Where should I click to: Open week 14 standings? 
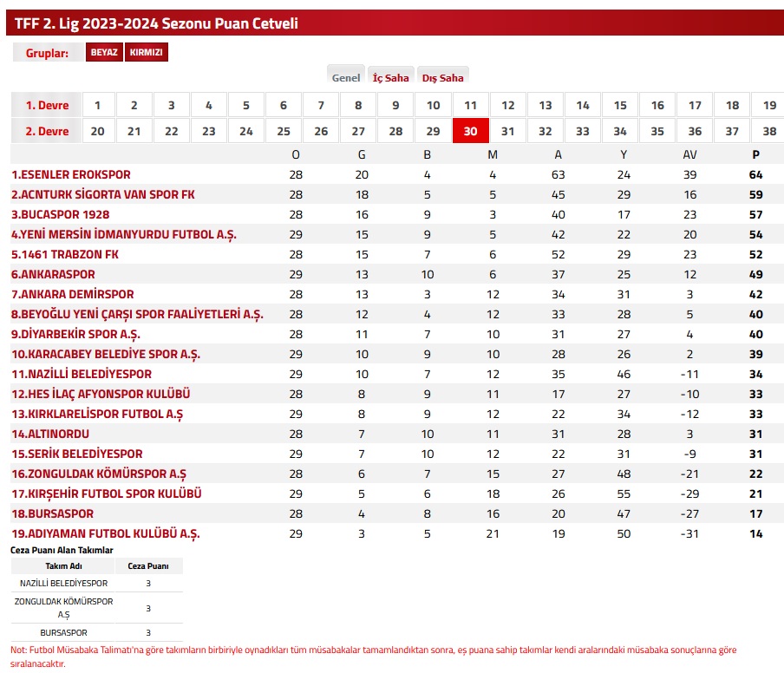(x=583, y=105)
